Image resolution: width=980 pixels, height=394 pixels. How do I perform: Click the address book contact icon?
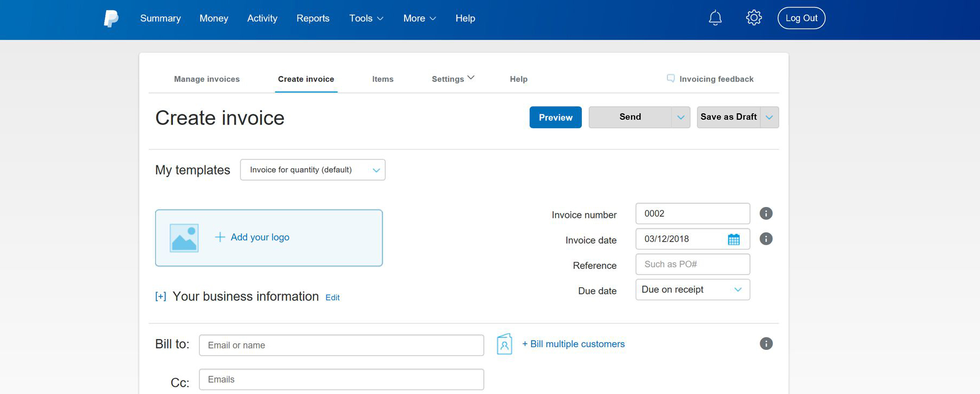[504, 344]
